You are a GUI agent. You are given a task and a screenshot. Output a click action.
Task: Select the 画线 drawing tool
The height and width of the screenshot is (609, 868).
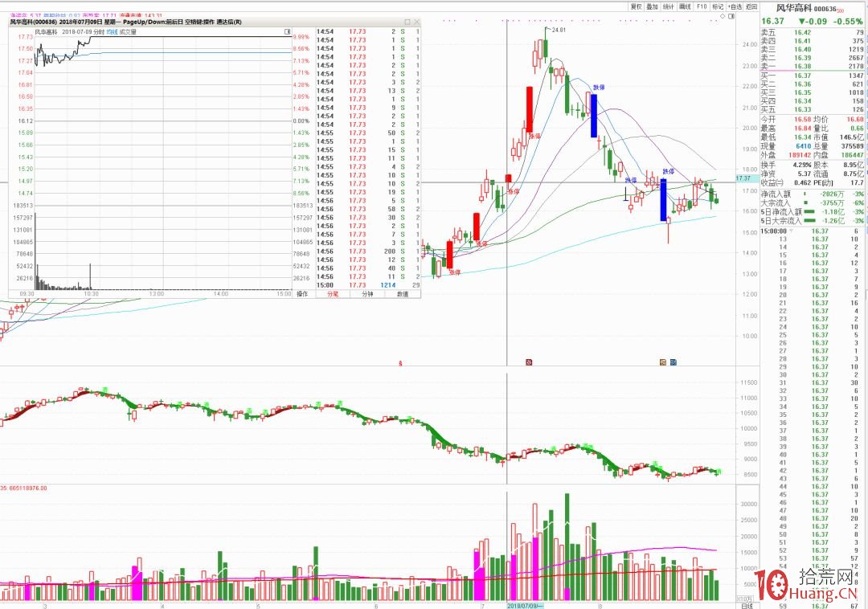(686, 6)
